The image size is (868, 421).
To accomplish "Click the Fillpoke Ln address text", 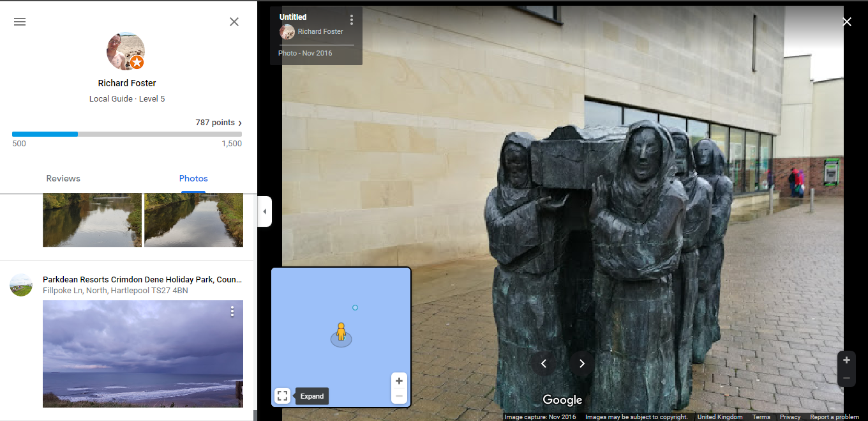I will [116, 291].
